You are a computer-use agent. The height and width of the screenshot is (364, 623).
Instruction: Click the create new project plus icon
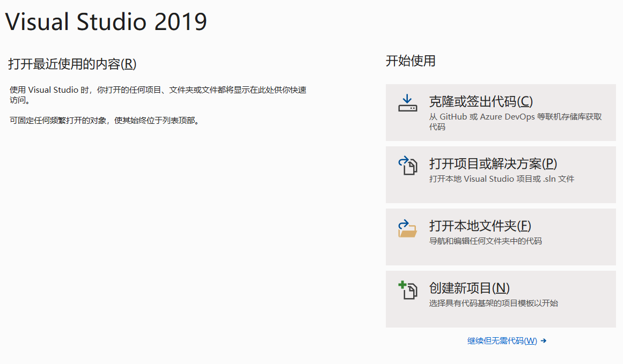click(x=407, y=290)
